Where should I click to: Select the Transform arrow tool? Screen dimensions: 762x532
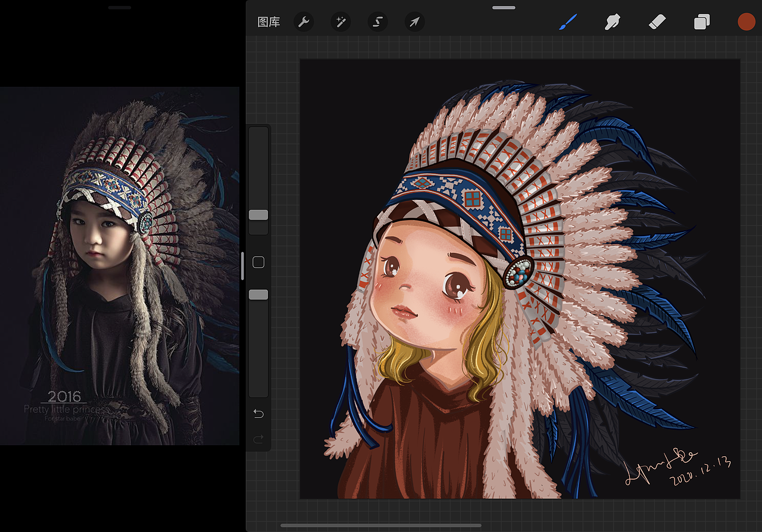[x=414, y=22]
